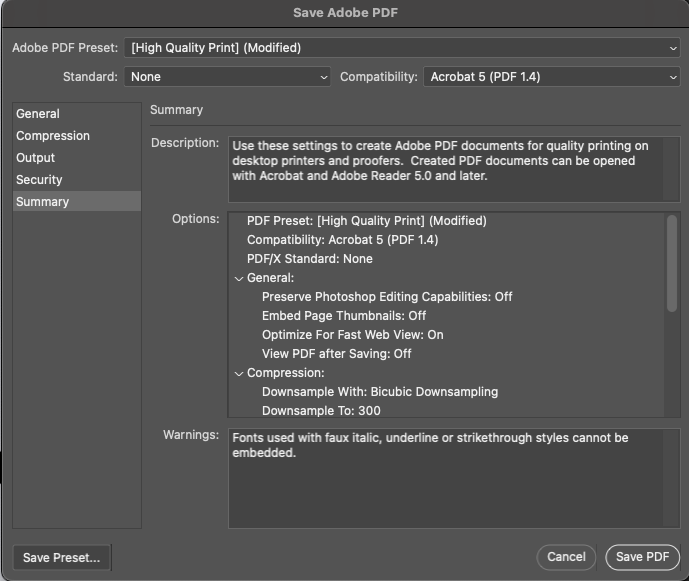Open the Compatibility dropdown
This screenshot has height=581, width=689.
point(551,76)
